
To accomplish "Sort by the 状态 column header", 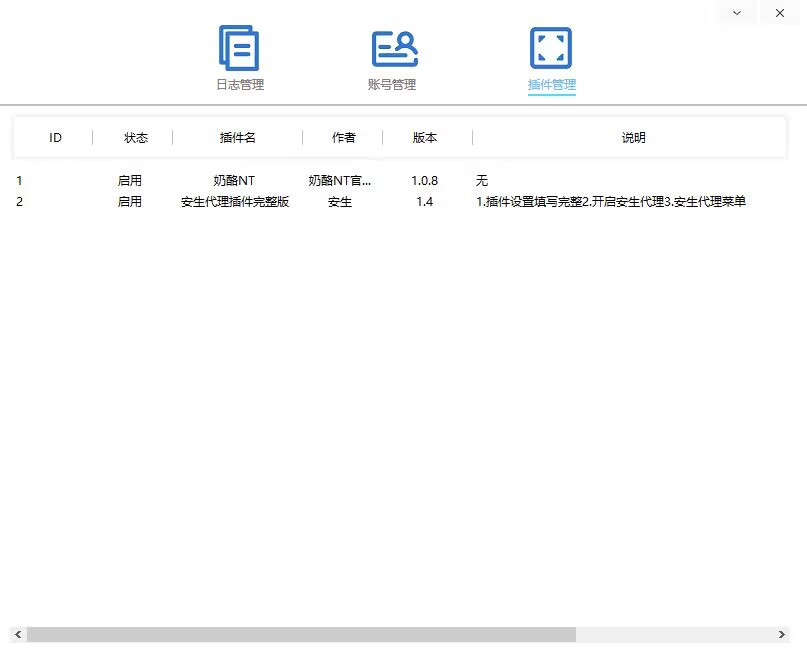I will click(135, 138).
